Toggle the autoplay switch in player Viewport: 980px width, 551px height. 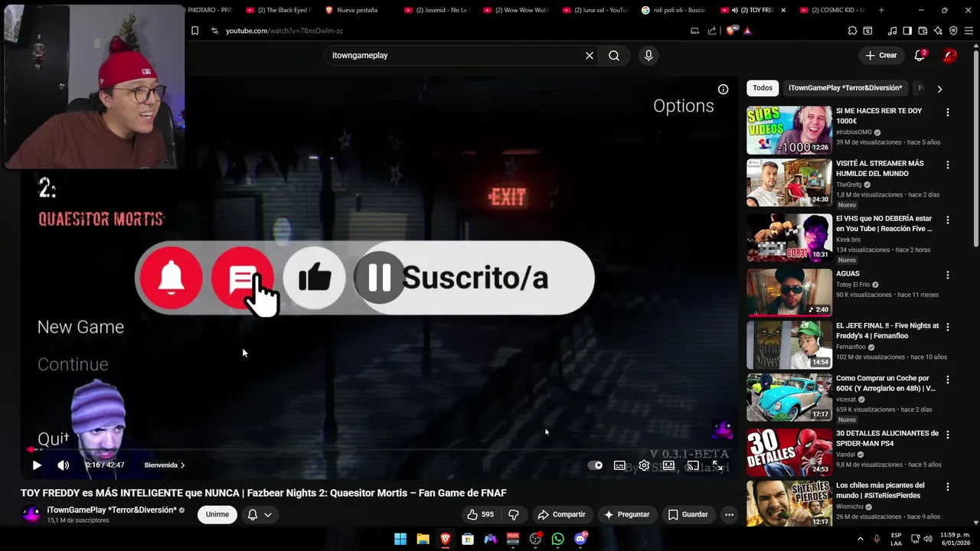click(x=595, y=465)
